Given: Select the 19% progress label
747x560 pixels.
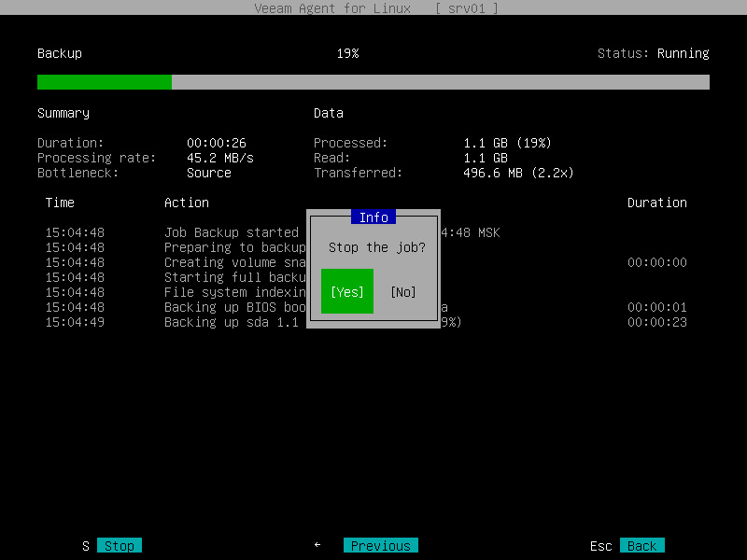Looking at the screenshot, I should pyautogui.click(x=347, y=53).
